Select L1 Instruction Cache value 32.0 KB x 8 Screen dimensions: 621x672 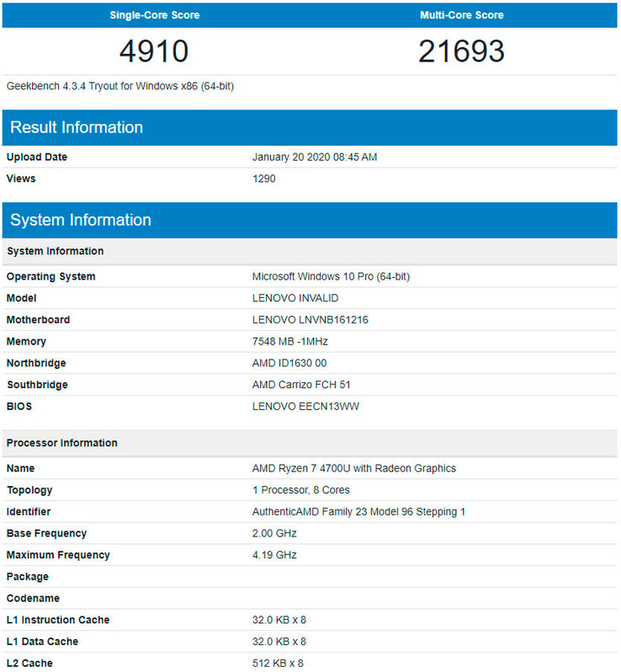point(279,620)
